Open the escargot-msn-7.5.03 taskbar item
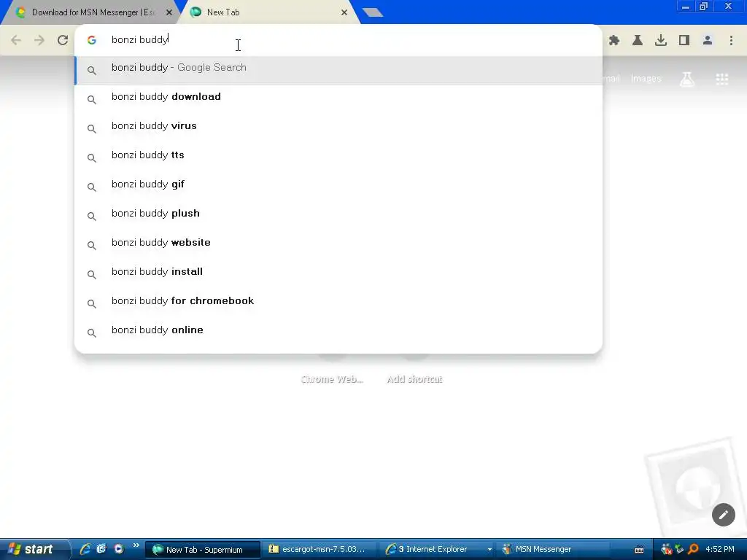Viewport: 747px width, 560px height. (x=320, y=550)
